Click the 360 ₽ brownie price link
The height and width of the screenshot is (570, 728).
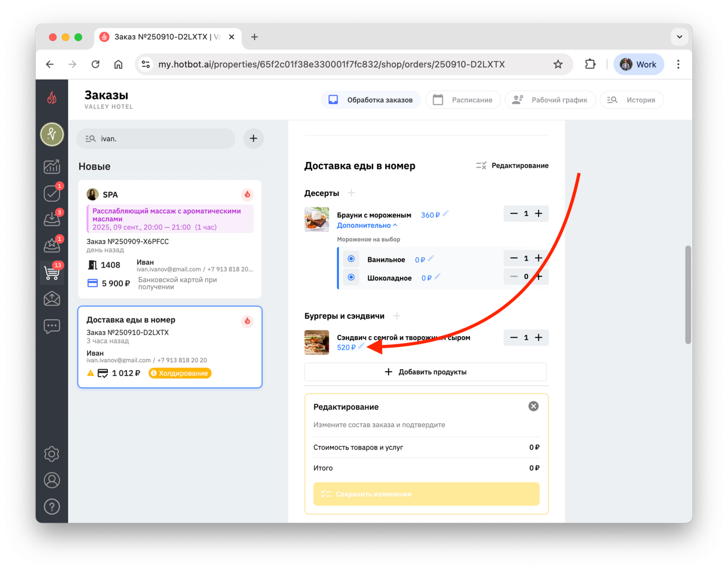point(430,215)
